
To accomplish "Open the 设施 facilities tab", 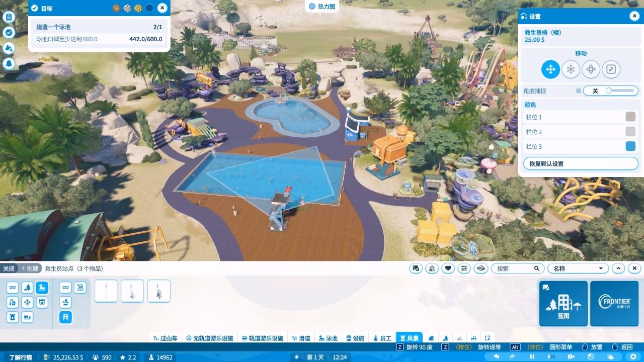I will [354, 338].
